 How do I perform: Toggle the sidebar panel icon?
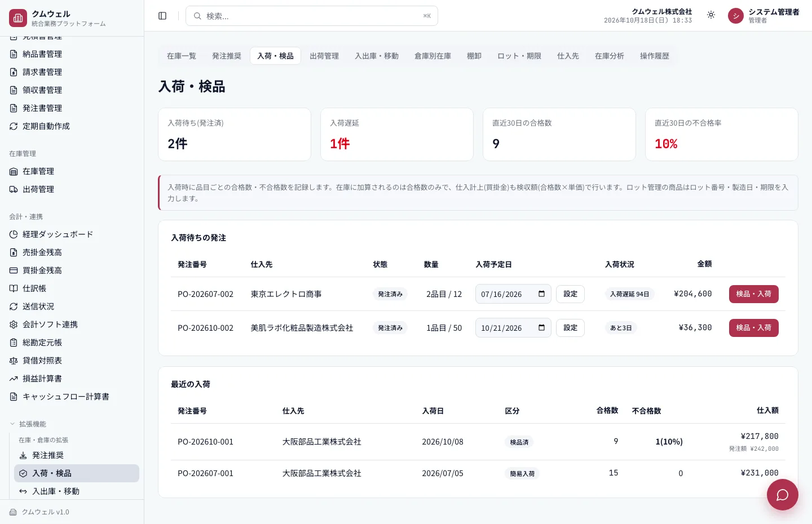[x=162, y=16]
